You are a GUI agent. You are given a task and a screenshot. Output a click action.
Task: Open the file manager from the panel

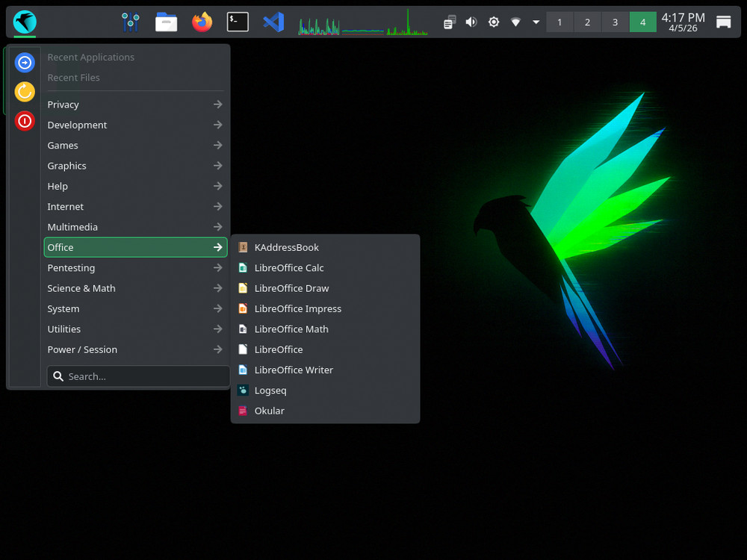pyautogui.click(x=166, y=22)
